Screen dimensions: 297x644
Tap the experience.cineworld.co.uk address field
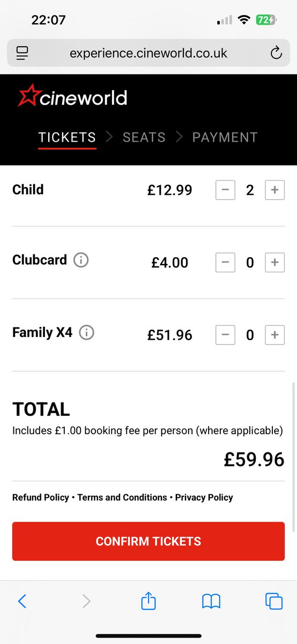coord(148,53)
